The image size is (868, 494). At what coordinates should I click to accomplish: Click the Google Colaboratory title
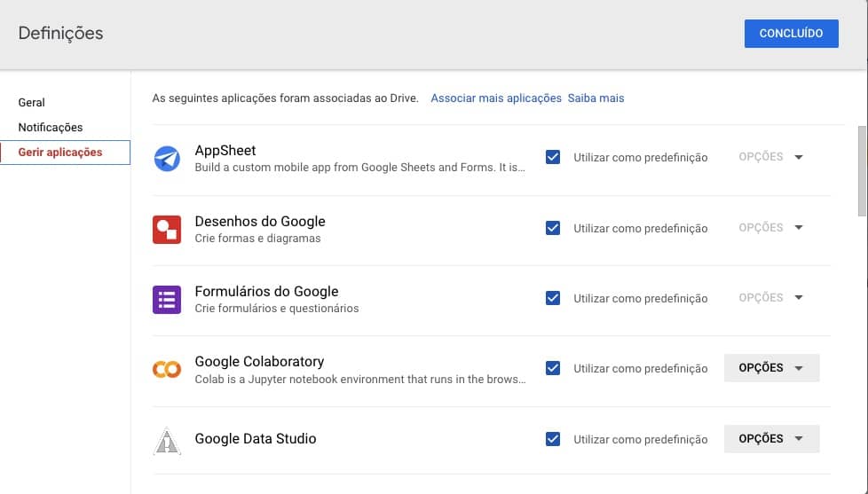[259, 362]
